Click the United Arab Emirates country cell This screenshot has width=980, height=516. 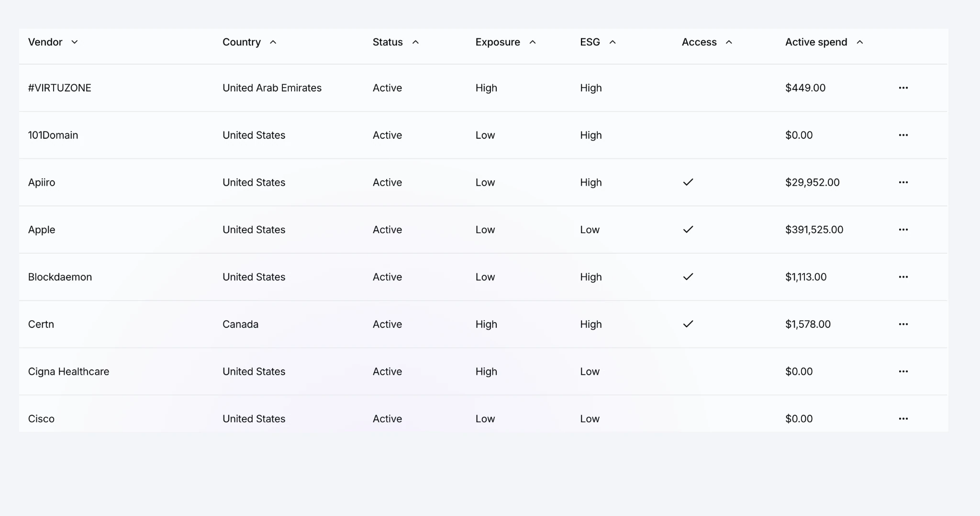pos(272,88)
